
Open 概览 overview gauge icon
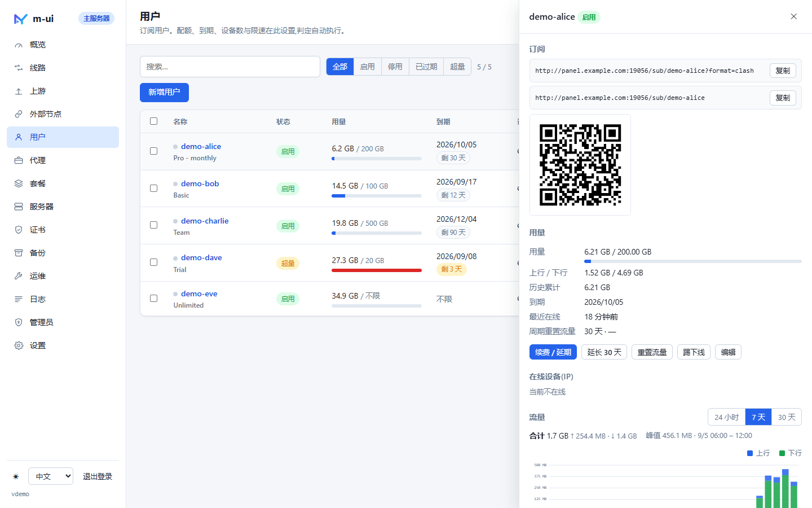(19, 45)
